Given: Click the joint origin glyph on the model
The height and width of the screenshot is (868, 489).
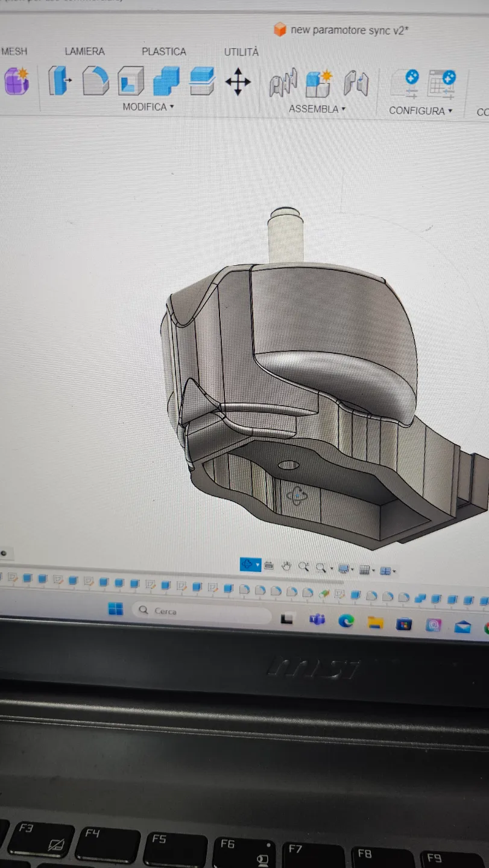Looking at the screenshot, I should click(x=297, y=495).
